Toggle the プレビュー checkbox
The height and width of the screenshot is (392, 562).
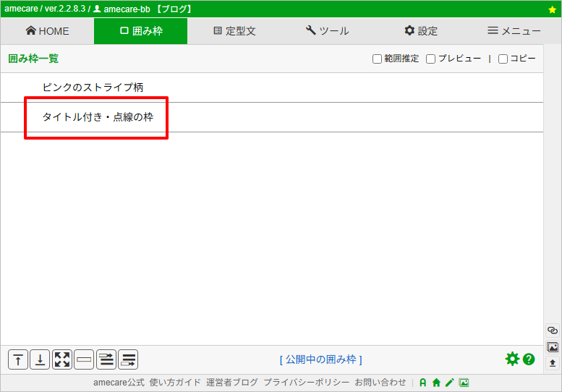[430, 59]
